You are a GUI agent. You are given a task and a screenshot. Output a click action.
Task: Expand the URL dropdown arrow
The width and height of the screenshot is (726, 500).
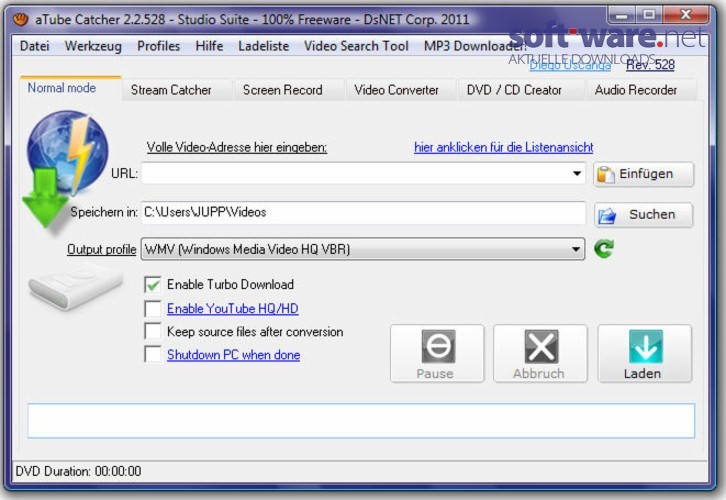coord(576,174)
